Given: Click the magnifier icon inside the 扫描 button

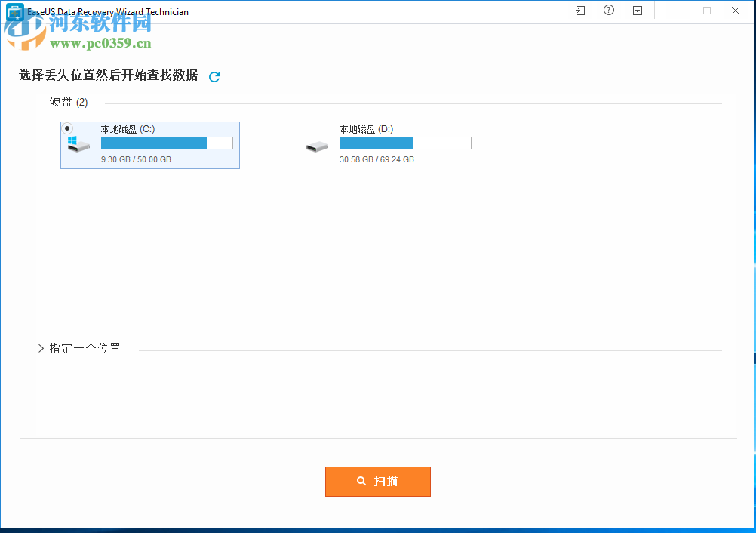Looking at the screenshot, I should pos(361,481).
